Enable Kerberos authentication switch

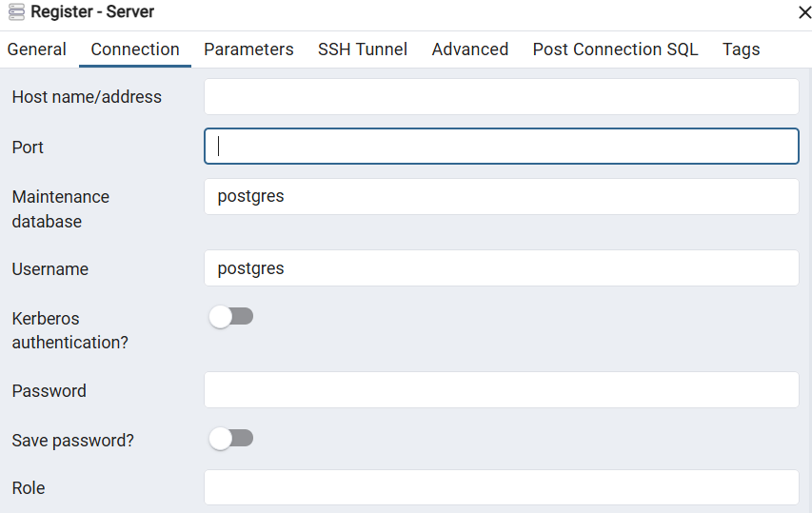(231, 317)
